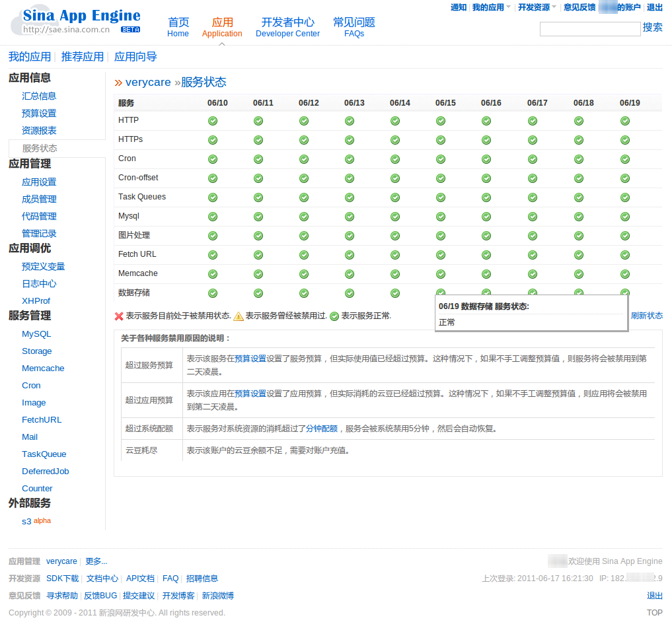Open MySQL under 服务管理 sidebar
Screen dimensions: 672x632
(36, 334)
